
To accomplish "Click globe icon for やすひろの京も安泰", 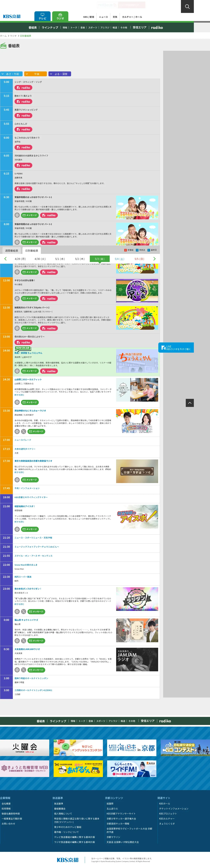I will (17, 298).
